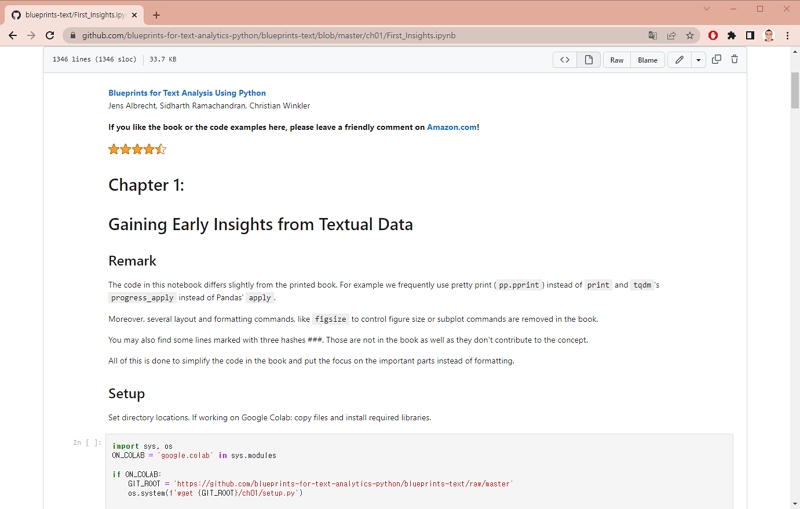Click the 'Chapter 1:' heading
Viewport: 800px width, 509px height.
[146, 185]
